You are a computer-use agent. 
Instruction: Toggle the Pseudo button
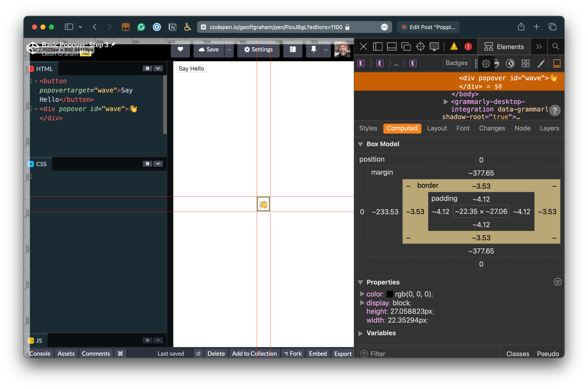click(x=548, y=354)
